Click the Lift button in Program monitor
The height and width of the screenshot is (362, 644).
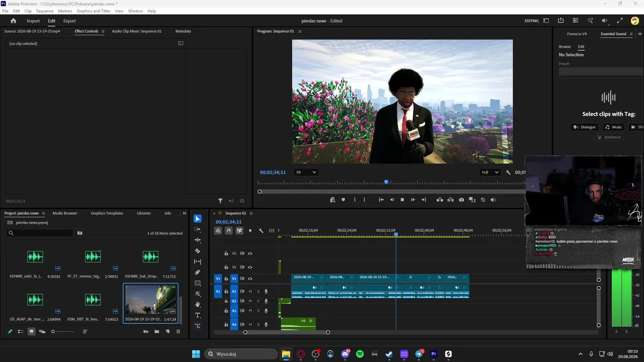point(440,200)
